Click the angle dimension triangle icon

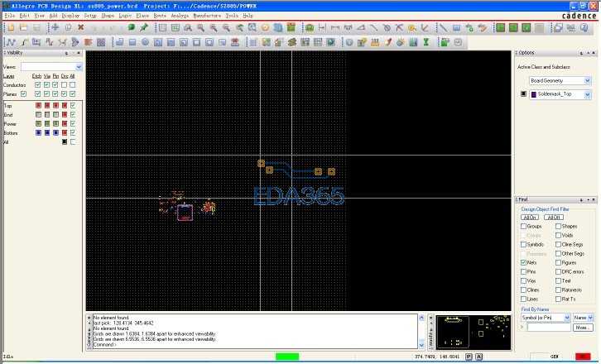tap(361, 27)
